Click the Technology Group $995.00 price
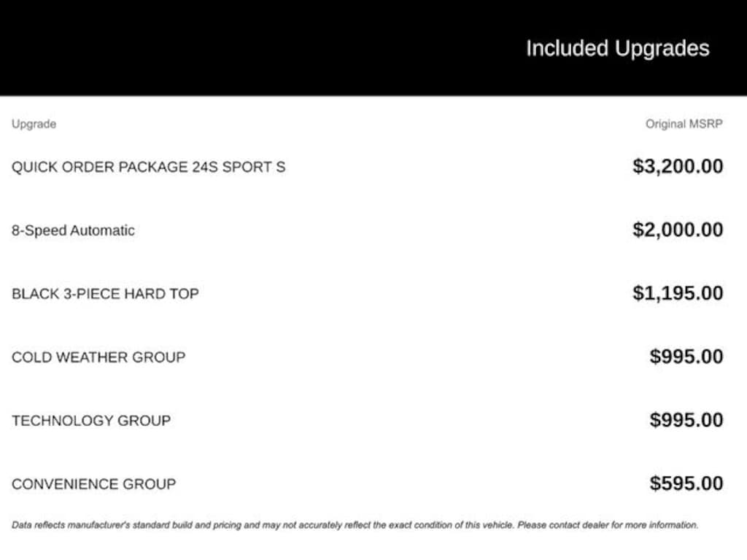 (686, 420)
